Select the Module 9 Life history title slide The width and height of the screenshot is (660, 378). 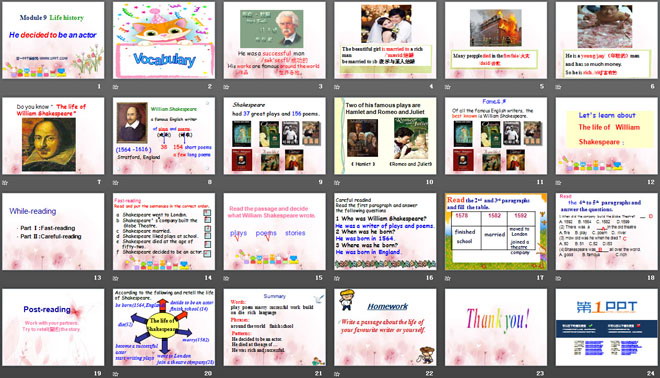coord(53,40)
